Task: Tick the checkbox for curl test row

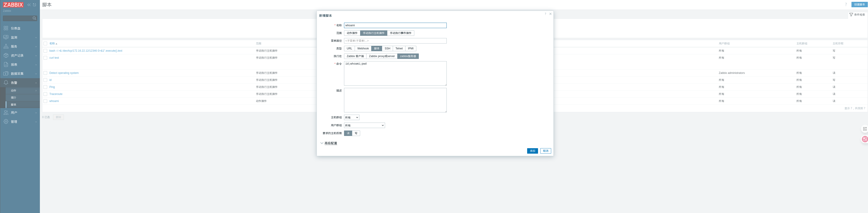Action: 45,58
